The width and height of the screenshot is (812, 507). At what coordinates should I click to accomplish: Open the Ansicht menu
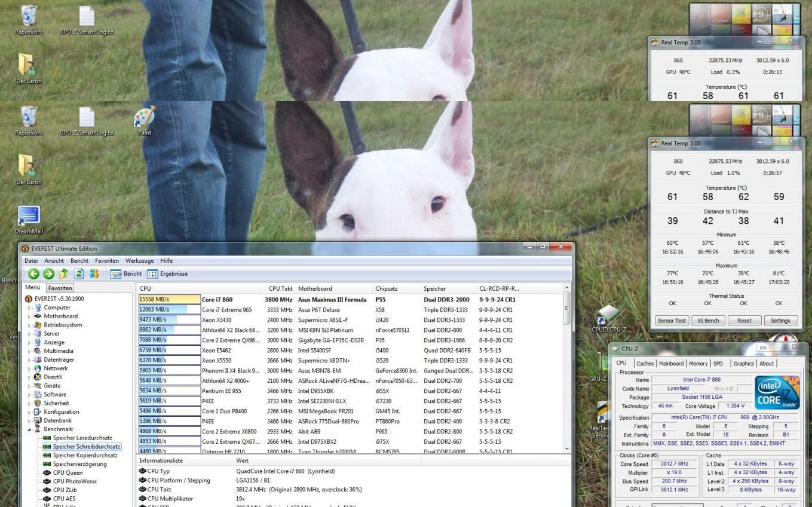[54, 260]
